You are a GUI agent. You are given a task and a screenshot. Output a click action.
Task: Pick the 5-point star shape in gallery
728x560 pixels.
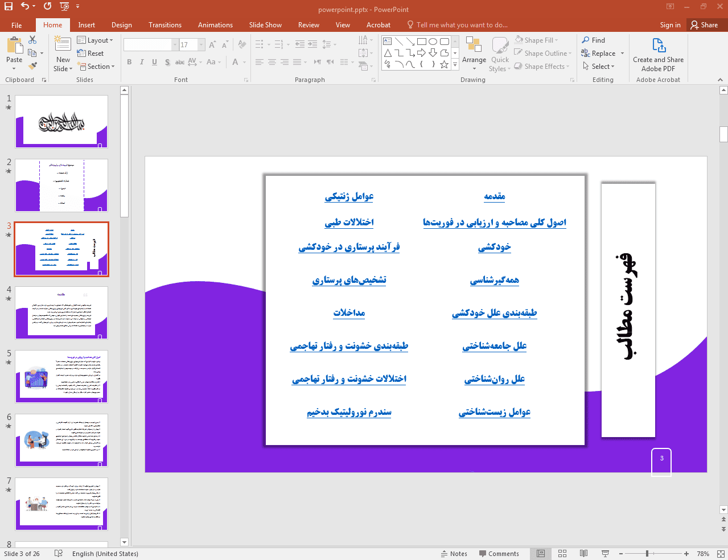point(444,65)
